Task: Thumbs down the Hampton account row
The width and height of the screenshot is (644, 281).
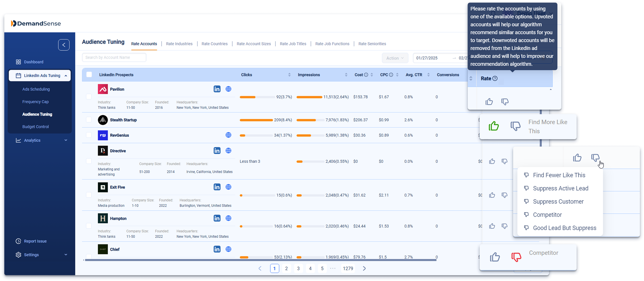Action: point(504,226)
